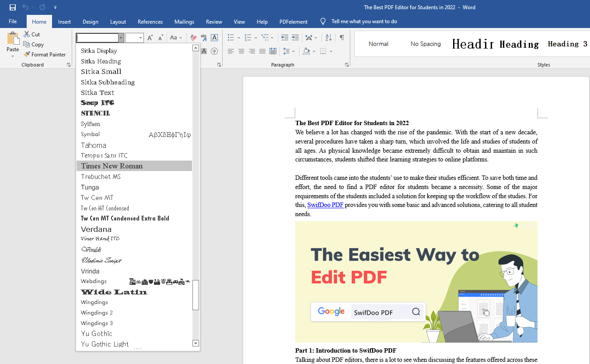Justify the paragraph text
The image size is (590, 364).
point(262,51)
